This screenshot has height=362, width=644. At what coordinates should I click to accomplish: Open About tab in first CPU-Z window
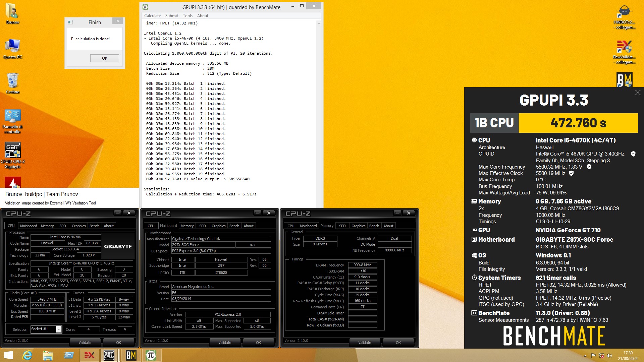(x=109, y=226)
